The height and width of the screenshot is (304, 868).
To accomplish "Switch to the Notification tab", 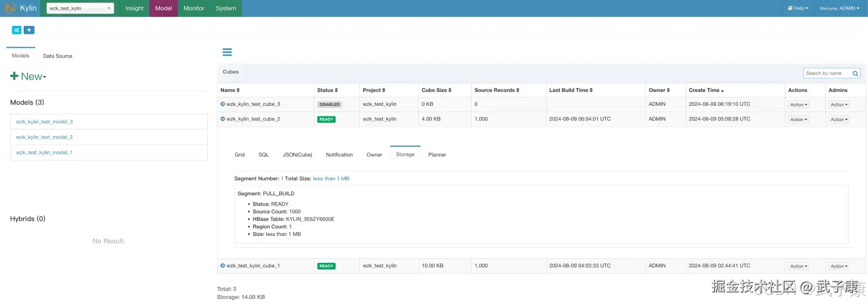I will tap(339, 155).
